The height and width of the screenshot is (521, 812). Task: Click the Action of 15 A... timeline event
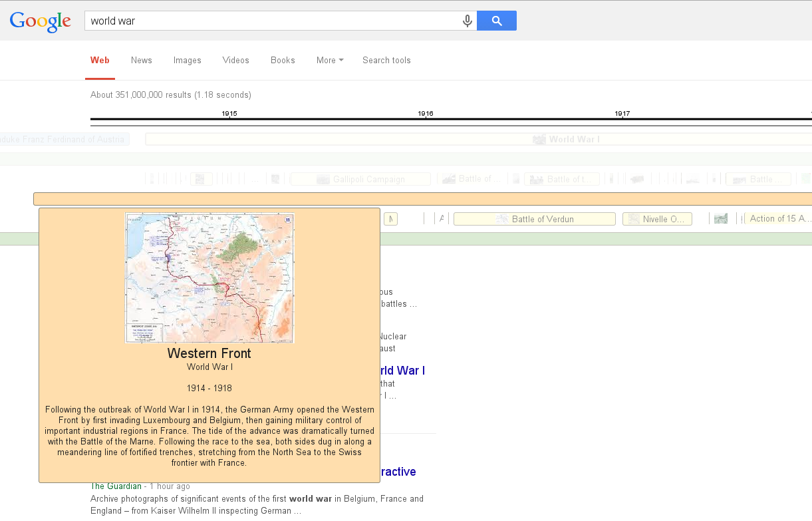point(778,219)
